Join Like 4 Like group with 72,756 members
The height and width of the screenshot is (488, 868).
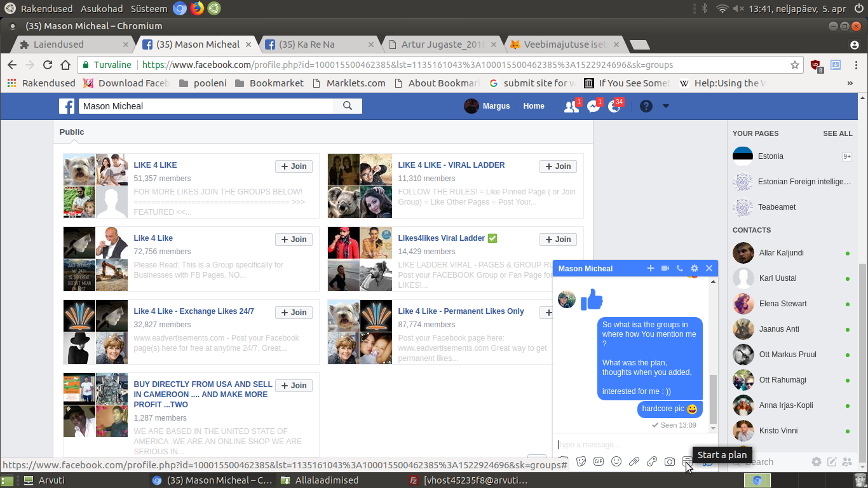[x=294, y=240]
